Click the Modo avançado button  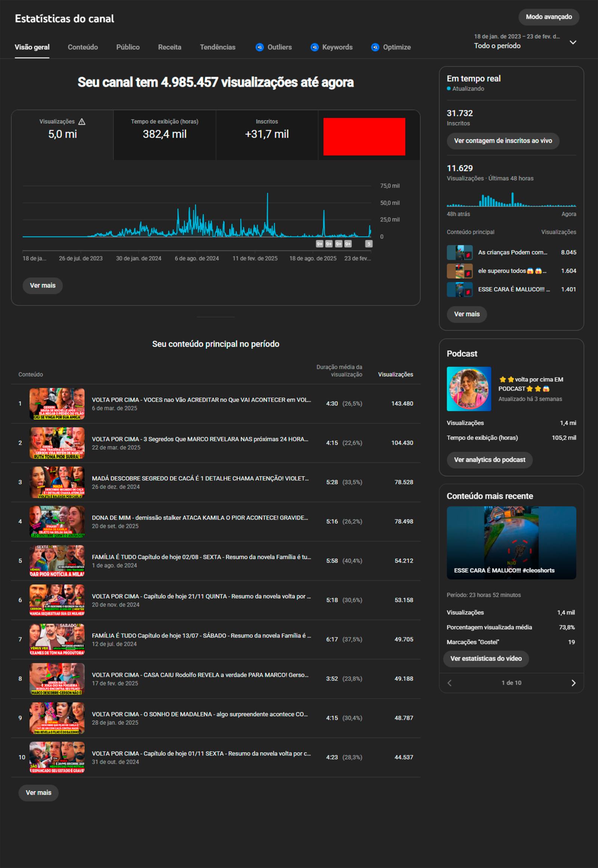(549, 17)
